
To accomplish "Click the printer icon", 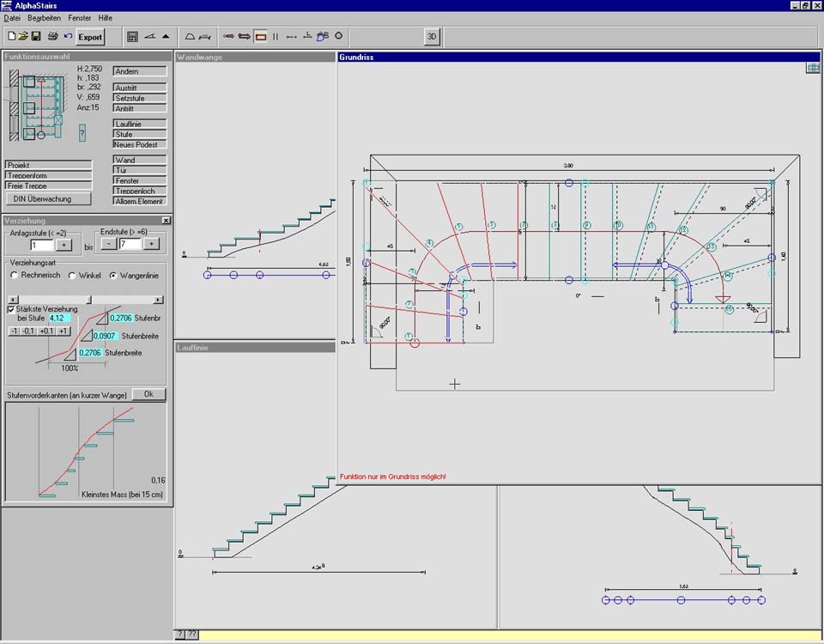I will coord(52,37).
